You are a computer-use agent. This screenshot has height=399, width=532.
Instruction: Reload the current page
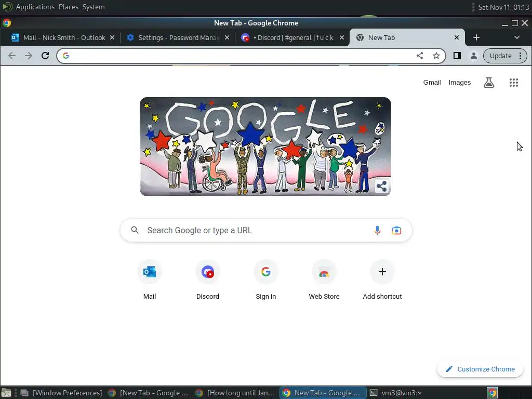[45, 56]
